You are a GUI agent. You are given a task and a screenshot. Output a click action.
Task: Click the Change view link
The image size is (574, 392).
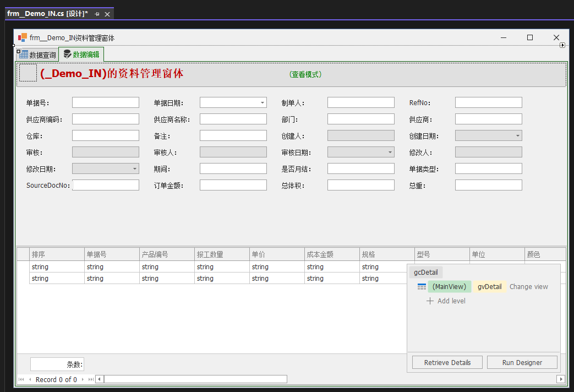point(529,286)
